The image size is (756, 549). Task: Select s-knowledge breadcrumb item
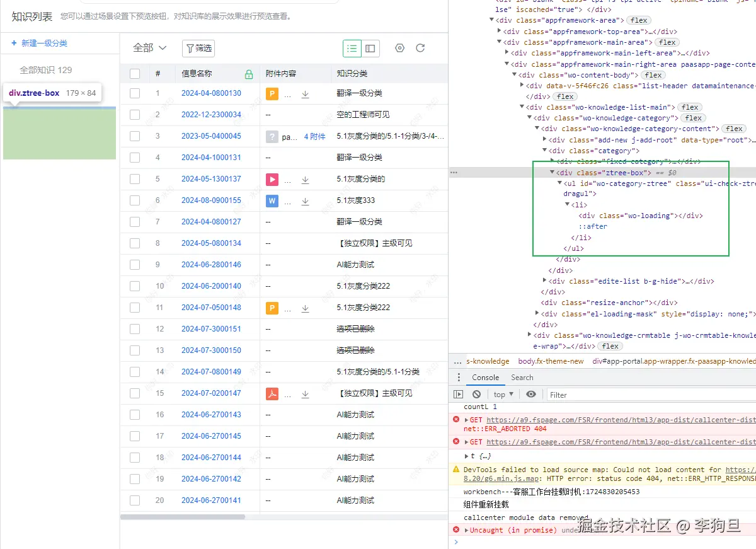click(488, 361)
